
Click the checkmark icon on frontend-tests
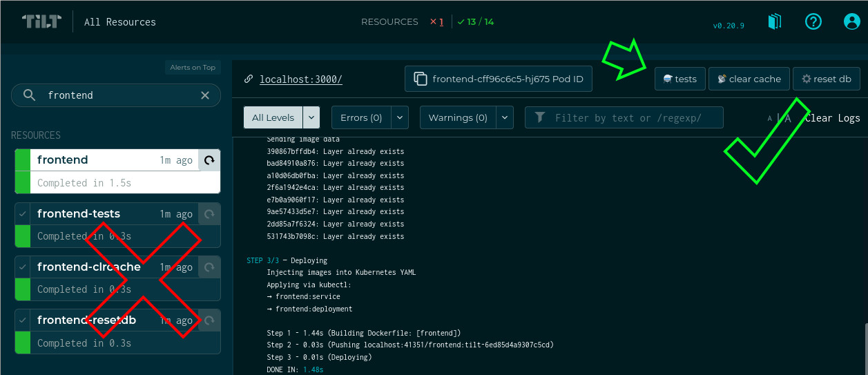[x=23, y=214]
